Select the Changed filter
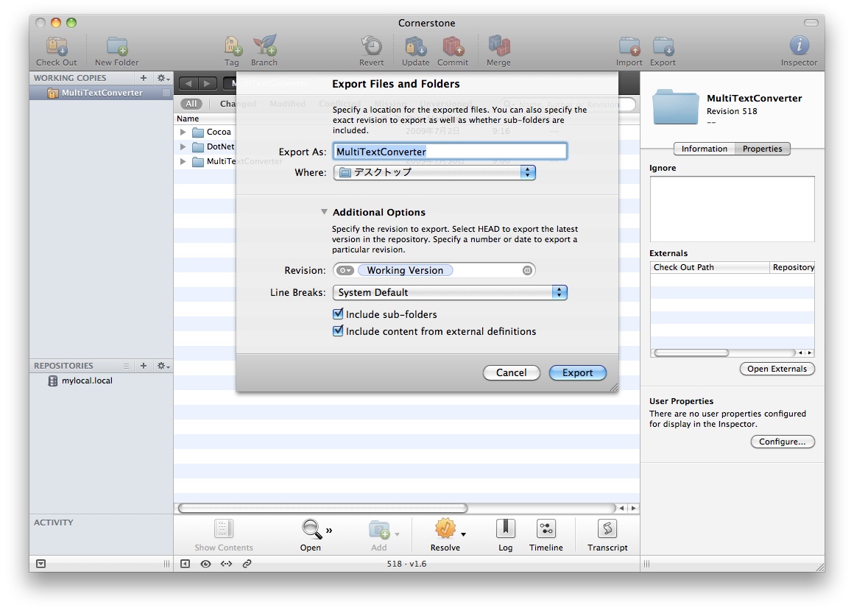Viewport: 854px width, 616px height. pyautogui.click(x=238, y=104)
